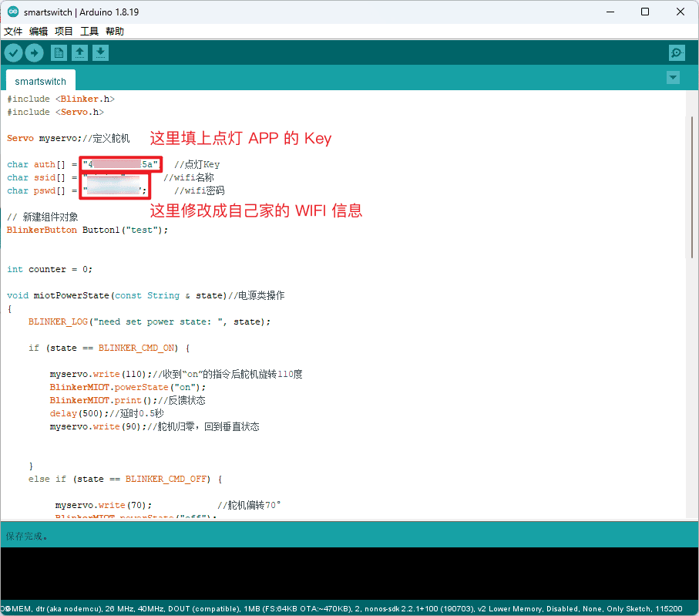Click the 'void miotPowerState' function line

pyautogui.click(x=146, y=295)
